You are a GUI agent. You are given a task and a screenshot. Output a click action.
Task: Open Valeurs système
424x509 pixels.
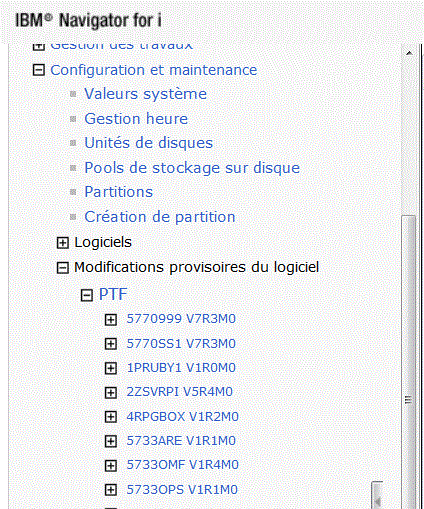145,94
